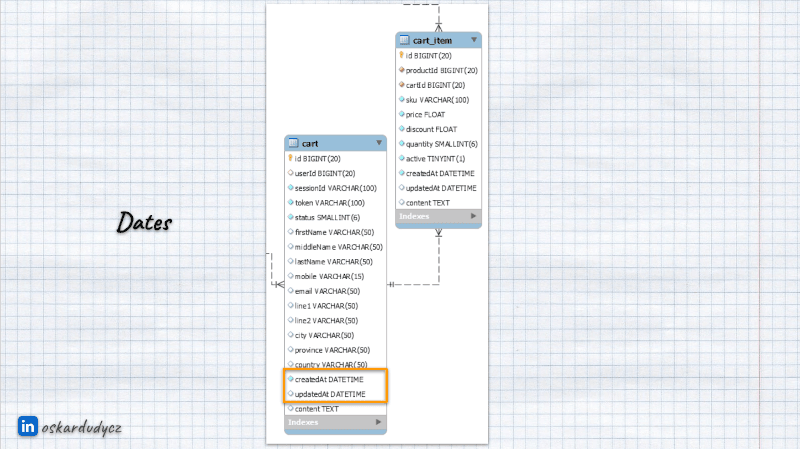The height and width of the screenshot is (449, 800).
Task: Select 'createdAt DATETIME' row in cart_item table
Action: (x=438, y=174)
